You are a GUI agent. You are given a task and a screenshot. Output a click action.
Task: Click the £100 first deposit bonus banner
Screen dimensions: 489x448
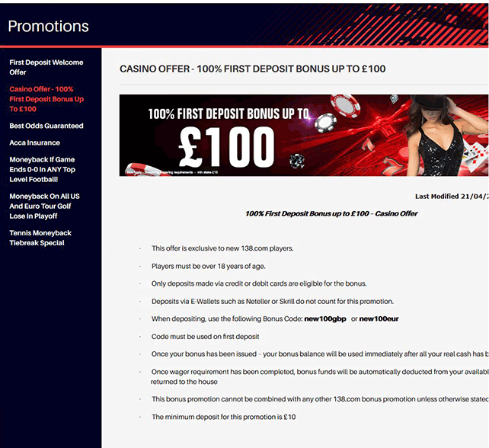tap(304, 136)
